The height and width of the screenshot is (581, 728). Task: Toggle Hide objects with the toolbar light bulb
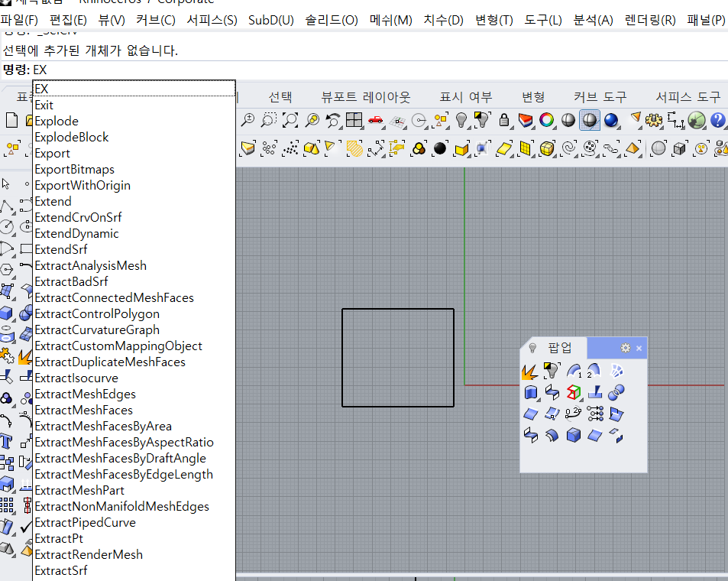461,120
